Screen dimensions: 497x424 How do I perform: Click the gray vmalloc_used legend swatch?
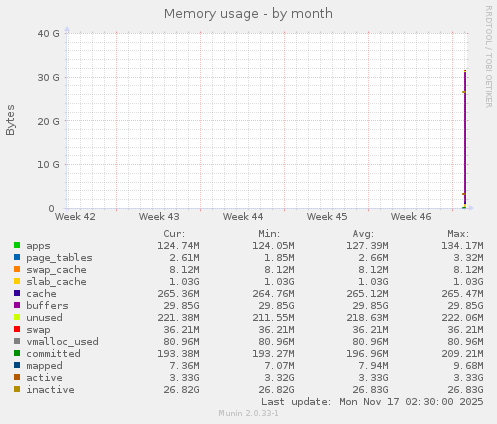pyautogui.click(x=17, y=341)
